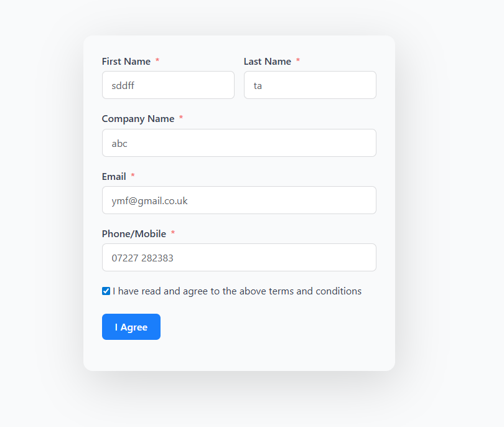Click the 'Email' label text
504x427 pixels.
[x=114, y=177]
